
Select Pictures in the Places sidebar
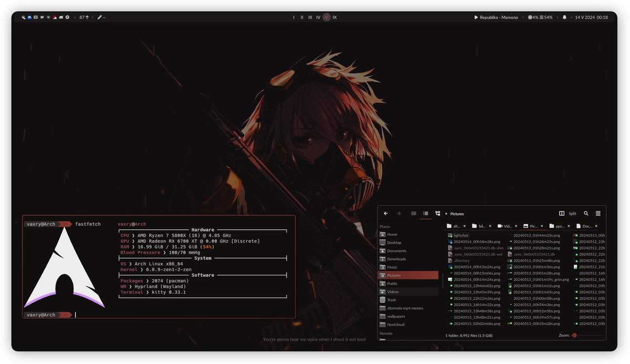pyautogui.click(x=408, y=275)
